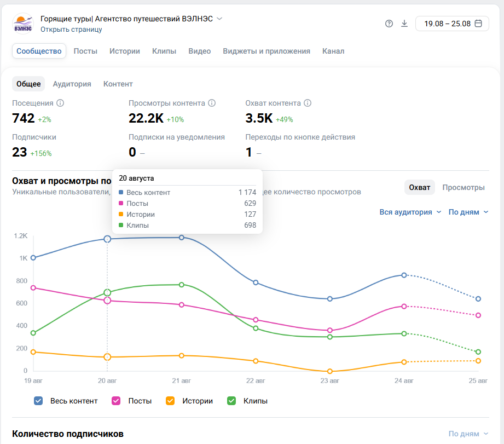This screenshot has height=444, width=504.
Task: Switch chart to Охват mode
Action: pos(420,187)
